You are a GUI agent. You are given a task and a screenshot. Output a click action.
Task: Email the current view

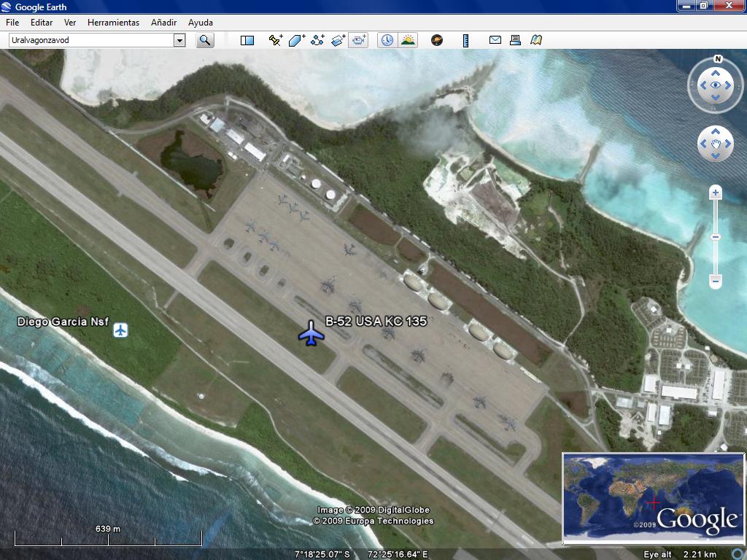[495, 40]
